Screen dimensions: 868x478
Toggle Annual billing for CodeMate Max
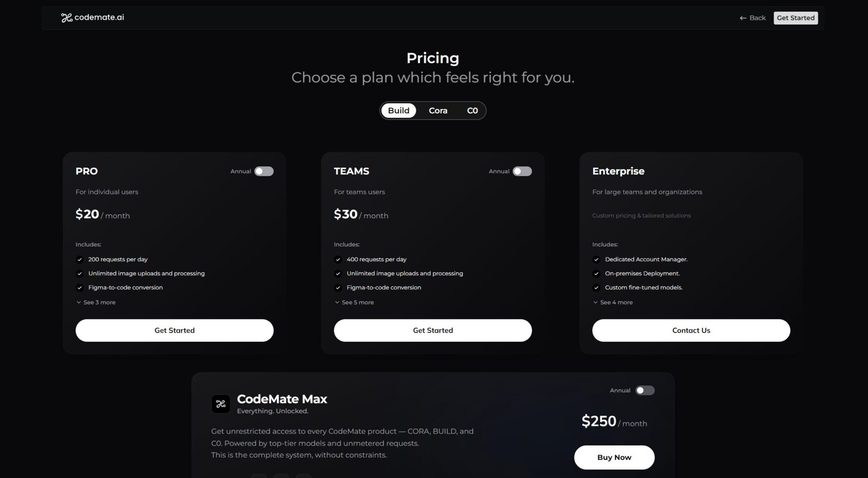click(x=645, y=390)
